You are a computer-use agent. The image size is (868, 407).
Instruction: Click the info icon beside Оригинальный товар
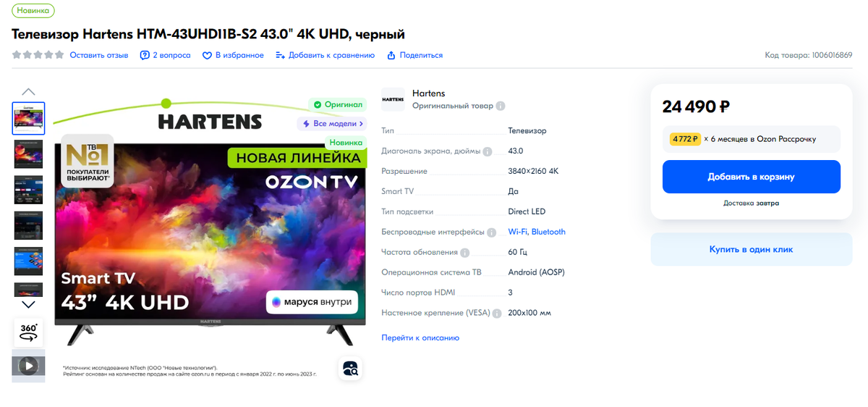[501, 106]
